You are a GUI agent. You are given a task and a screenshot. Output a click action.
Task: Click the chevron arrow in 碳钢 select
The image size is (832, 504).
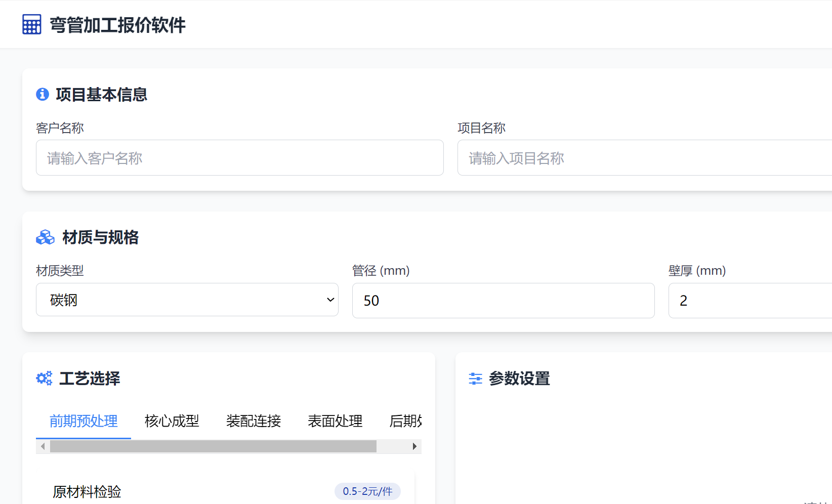[330, 300]
